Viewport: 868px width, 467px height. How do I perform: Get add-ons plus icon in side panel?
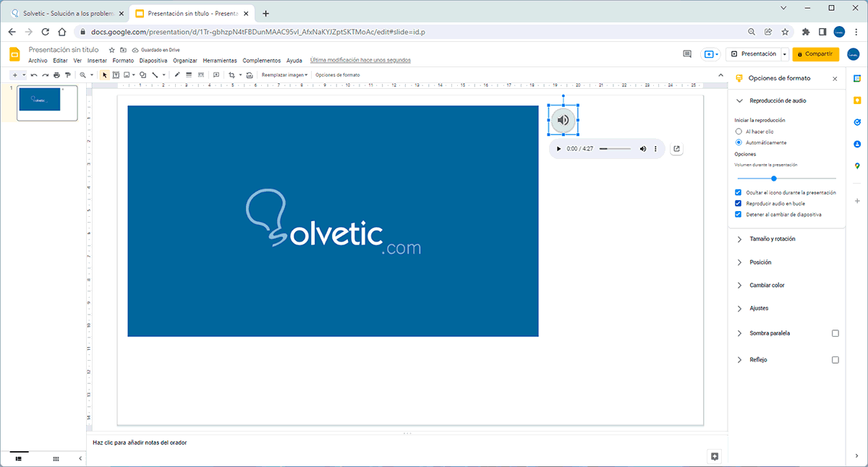tap(857, 200)
